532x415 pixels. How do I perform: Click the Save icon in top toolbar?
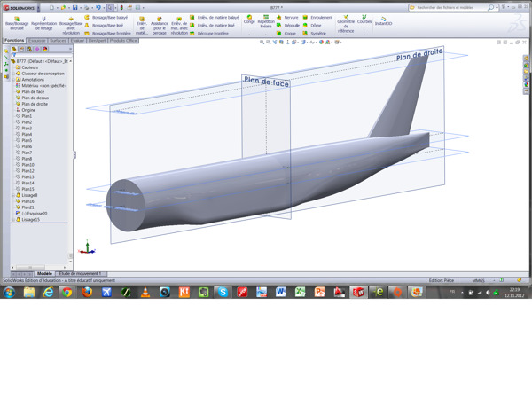point(75,7)
